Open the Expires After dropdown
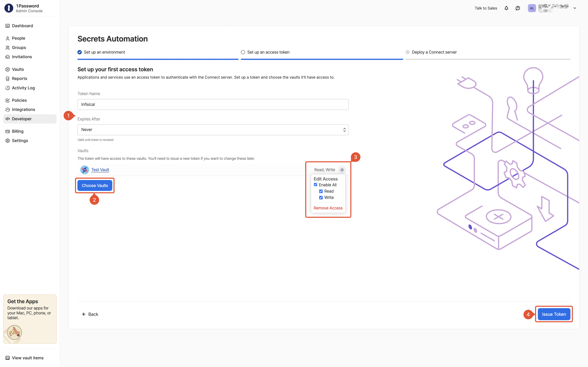Viewport: 588px width, 367px height. [213, 130]
